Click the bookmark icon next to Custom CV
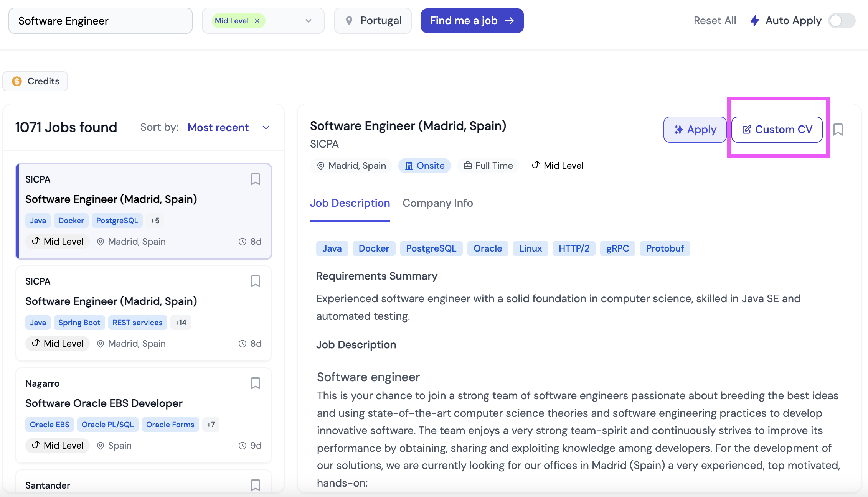 tap(838, 130)
